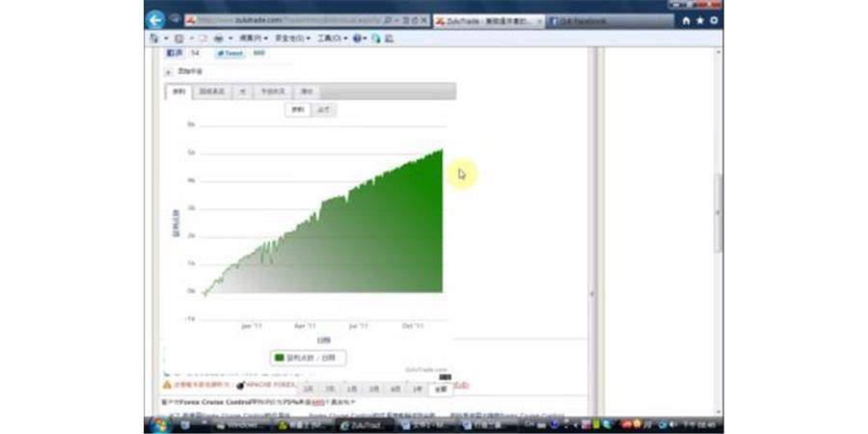Select the rightmost time range button below chart
This screenshot has height=434, width=868.
point(440,389)
